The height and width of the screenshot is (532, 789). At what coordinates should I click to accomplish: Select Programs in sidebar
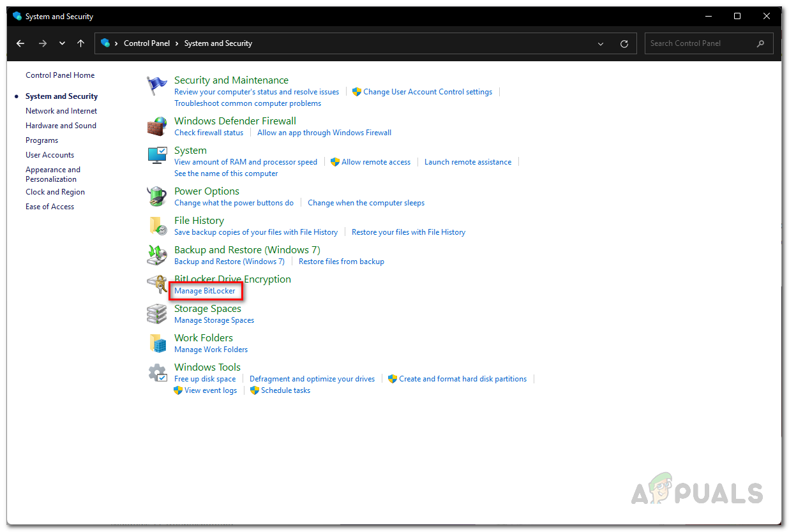(x=41, y=140)
